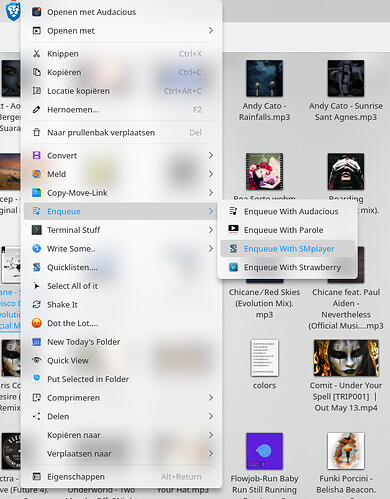Viewport: 390px width, 499px height.
Task: Choose Shake It menu entry
Action: (121, 305)
